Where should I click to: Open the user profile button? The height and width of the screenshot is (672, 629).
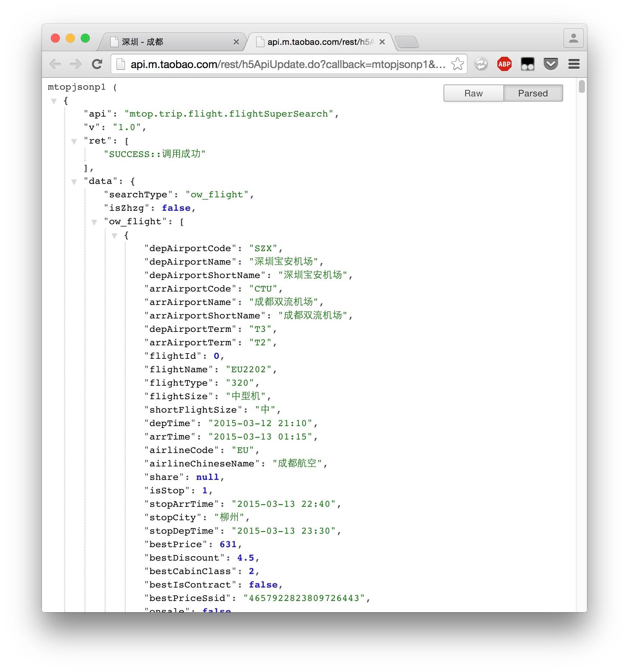[x=573, y=38]
